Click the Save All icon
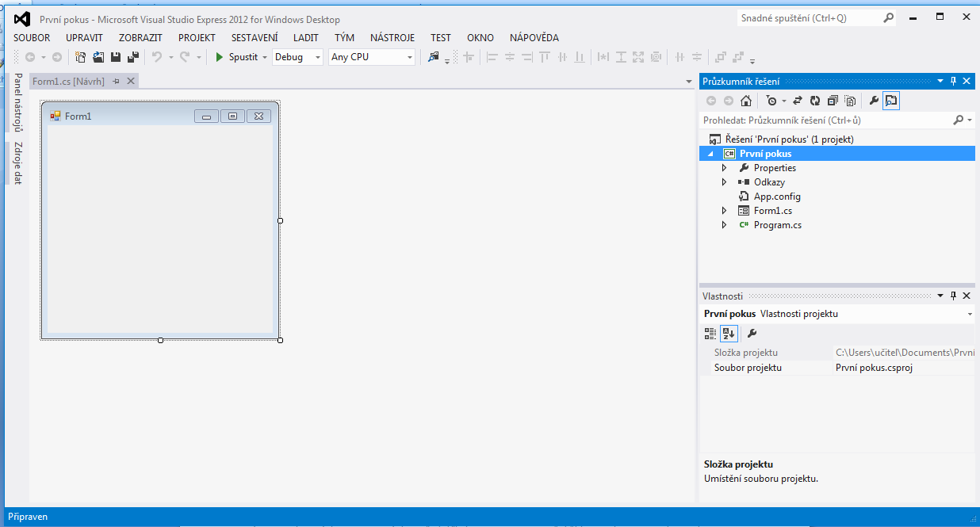Image resolution: width=980 pixels, height=527 pixels. pyautogui.click(x=133, y=57)
